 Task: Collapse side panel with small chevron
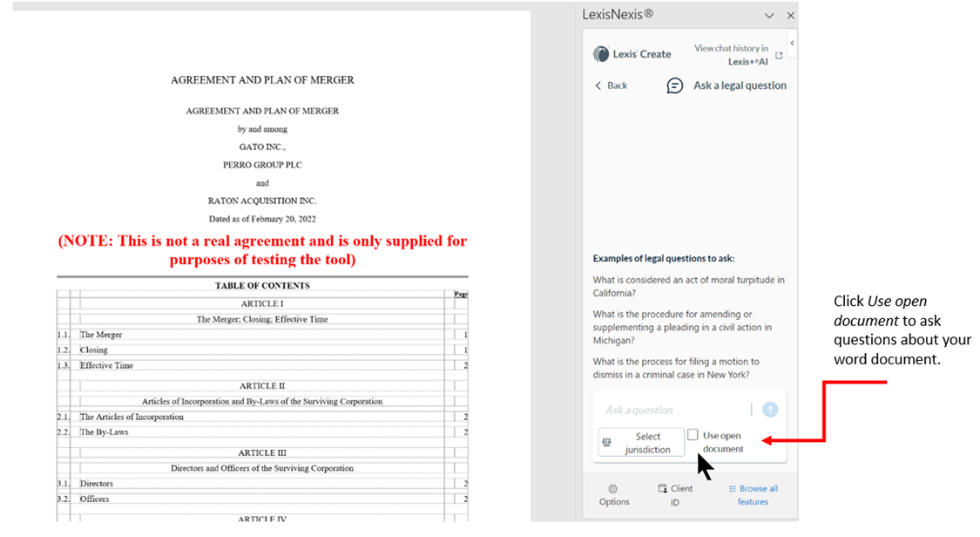792,43
